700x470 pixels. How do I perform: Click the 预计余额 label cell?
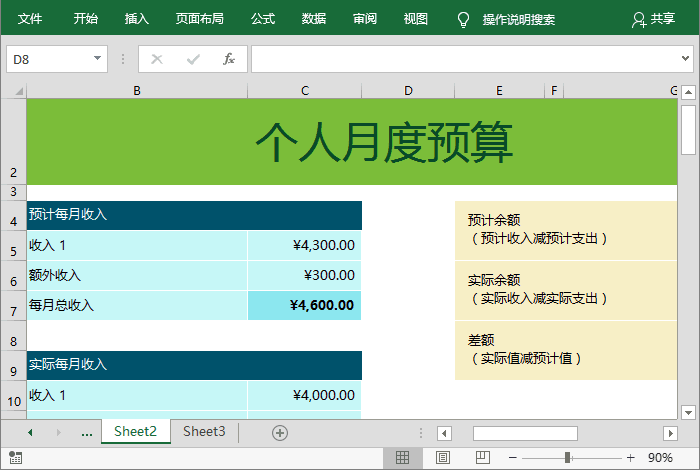pyautogui.click(x=566, y=230)
